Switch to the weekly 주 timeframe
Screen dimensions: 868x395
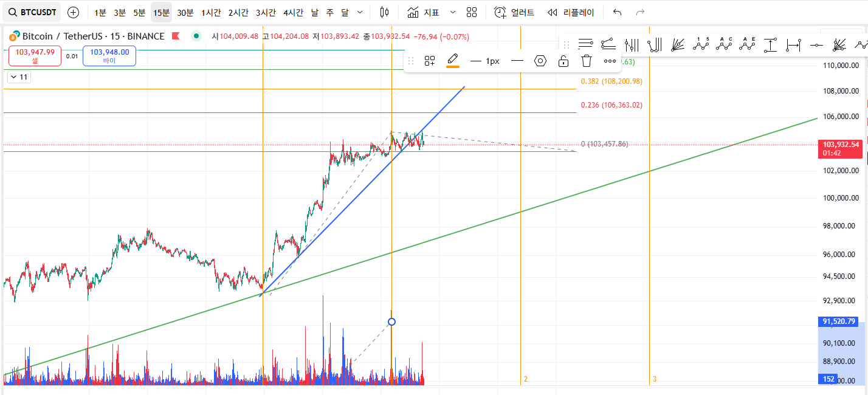329,12
